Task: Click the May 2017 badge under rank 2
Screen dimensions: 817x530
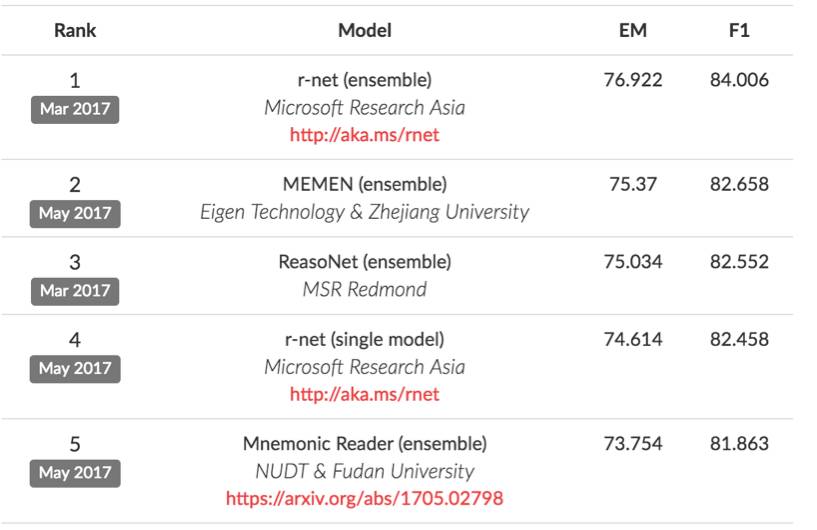Action: click(x=75, y=213)
